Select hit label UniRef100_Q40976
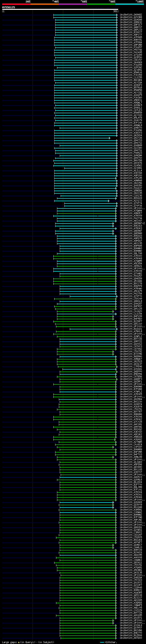Viewport: 146px width, 644px height. [131, 163]
